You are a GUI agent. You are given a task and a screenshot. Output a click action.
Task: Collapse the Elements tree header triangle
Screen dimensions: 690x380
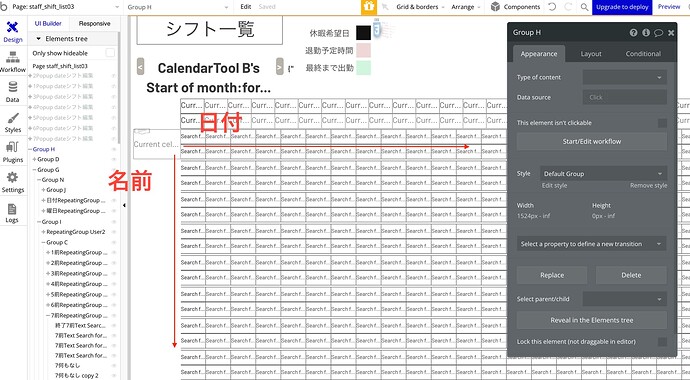[x=38, y=39]
